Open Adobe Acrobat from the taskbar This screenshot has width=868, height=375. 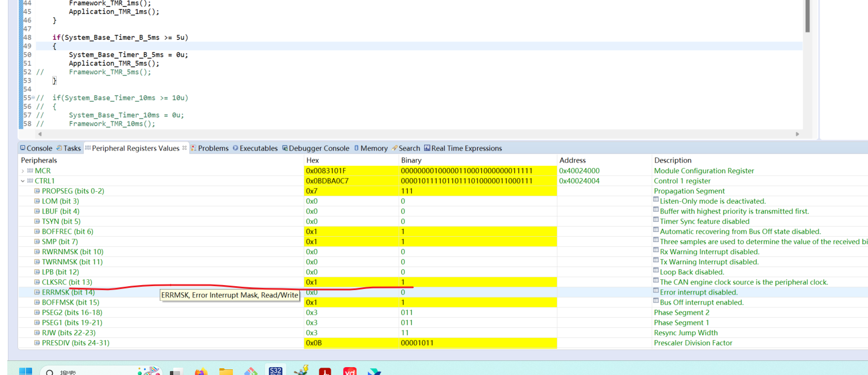pyautogui.click(x=325, y=371)
